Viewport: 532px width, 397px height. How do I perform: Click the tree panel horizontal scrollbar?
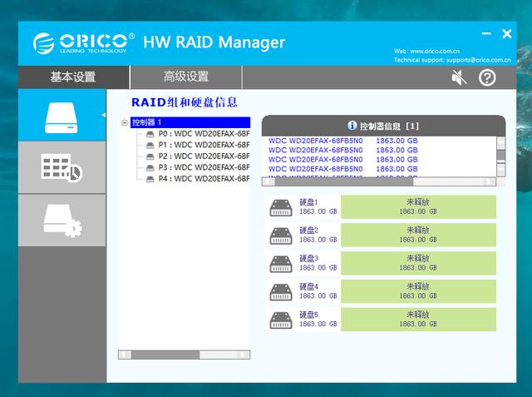click(185, 355)
